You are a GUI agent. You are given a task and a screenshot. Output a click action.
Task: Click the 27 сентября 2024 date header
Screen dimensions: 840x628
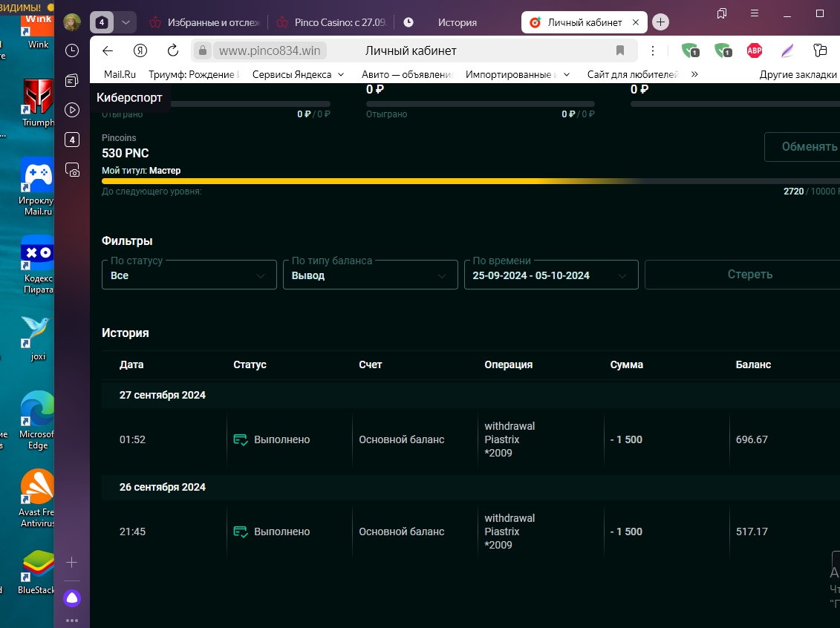click(x=163, y=395)
